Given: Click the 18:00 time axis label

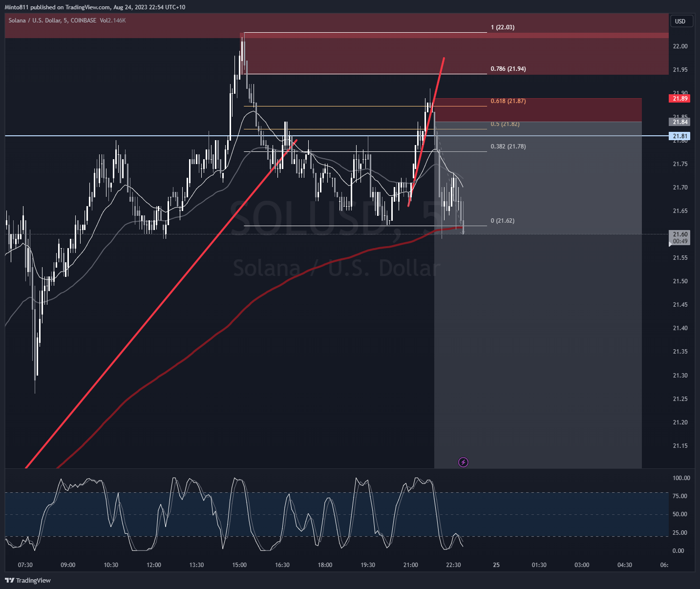Looking at the screenshot, I should (325, 565).
